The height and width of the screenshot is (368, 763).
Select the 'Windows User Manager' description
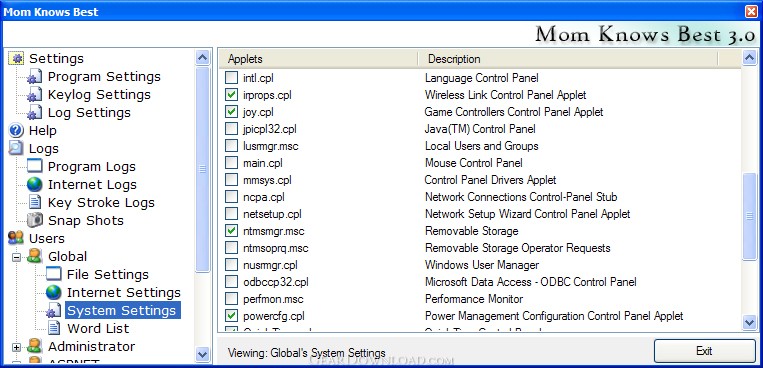pyautogui.click(x=482, y=265)
